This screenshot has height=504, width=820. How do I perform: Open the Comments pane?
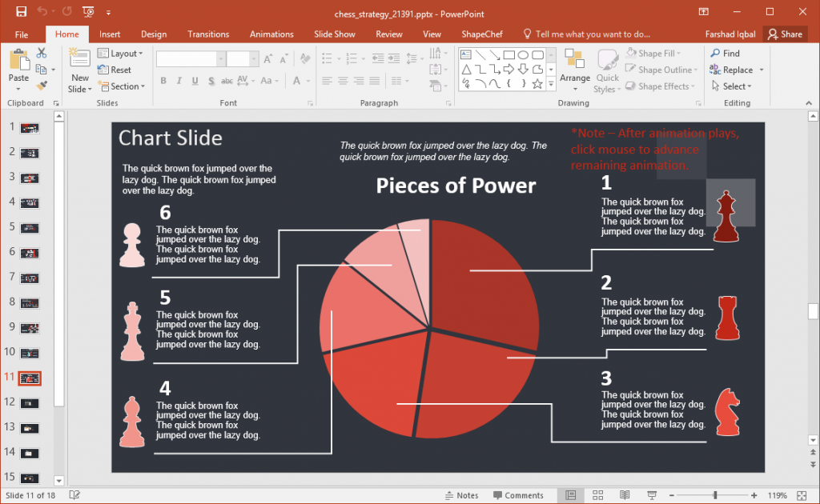[x=518, y=495]
